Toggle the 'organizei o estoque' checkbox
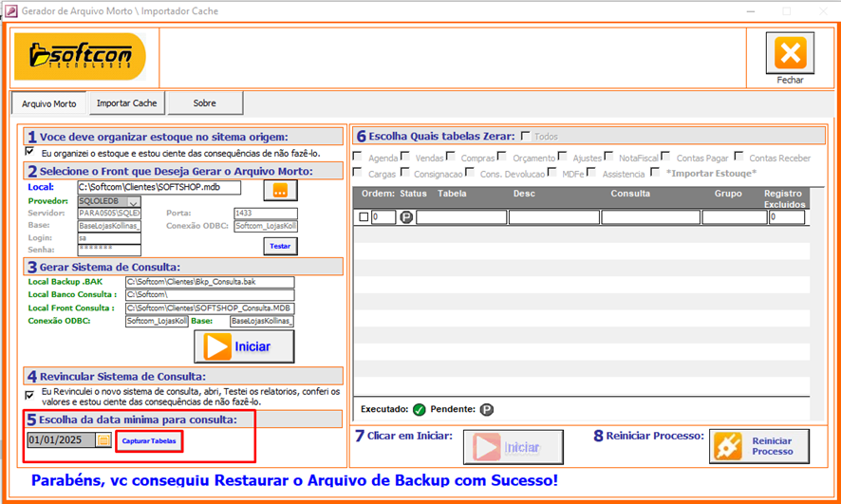 tap(28, 152)
